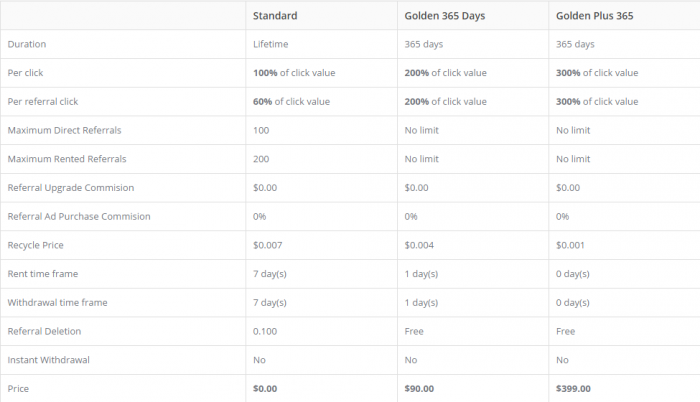Select the Golden 365 Days header
This screenshot has height=402, width=700.
pyautogui.click(x=445, y=16)
